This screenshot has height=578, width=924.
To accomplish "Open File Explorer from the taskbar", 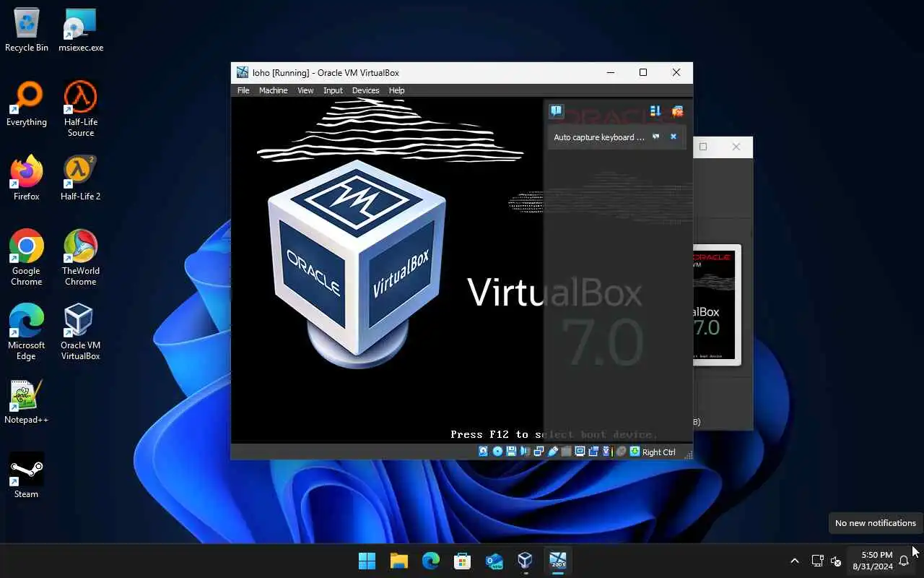I will (399, 561).
